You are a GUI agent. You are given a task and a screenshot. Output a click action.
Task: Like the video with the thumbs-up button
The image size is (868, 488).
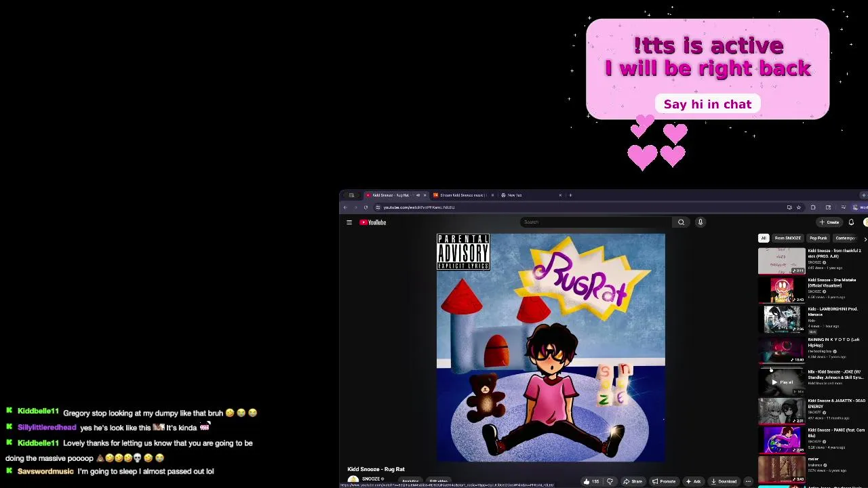click(x=591, y=481)
